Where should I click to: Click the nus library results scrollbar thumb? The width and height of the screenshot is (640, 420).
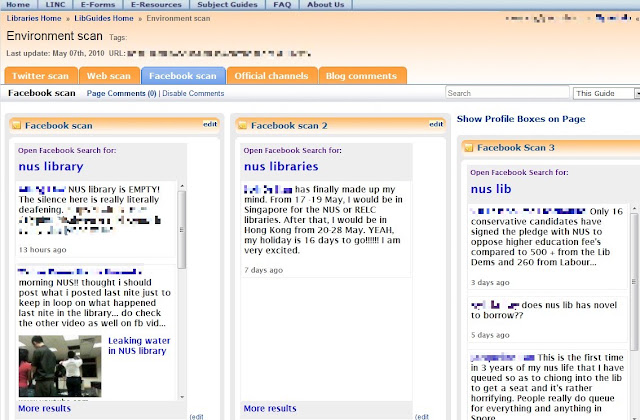coord(182,230)
